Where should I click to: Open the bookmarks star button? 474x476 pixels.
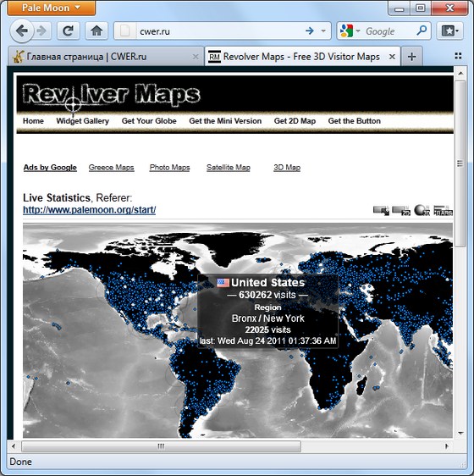pyautogui.click(x=449, y=30)
